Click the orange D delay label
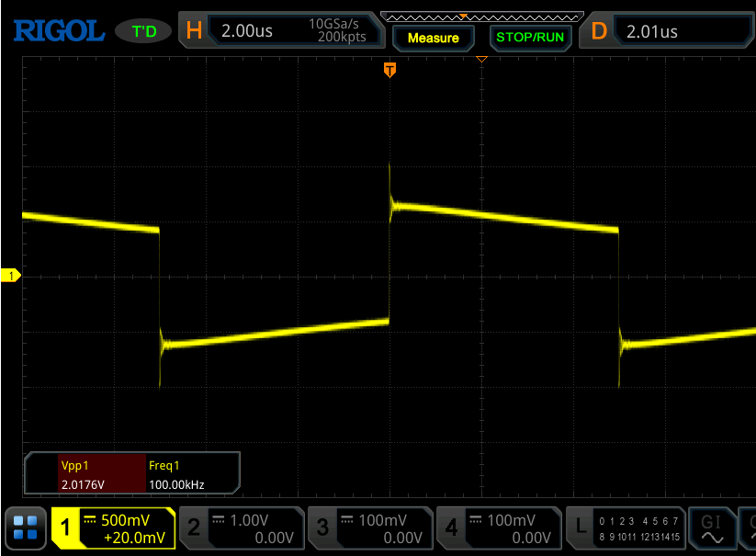This screenshot has height=556, width=756. click(x=598, y=31)
